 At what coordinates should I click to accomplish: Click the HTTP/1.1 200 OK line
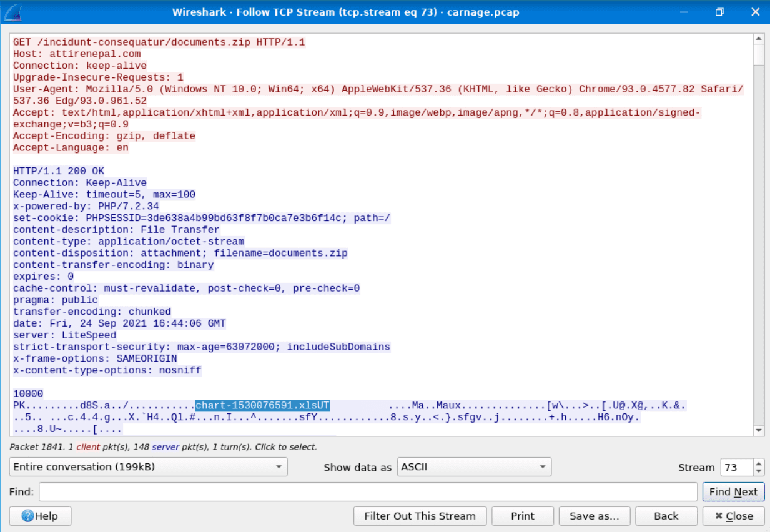(59, 171)
